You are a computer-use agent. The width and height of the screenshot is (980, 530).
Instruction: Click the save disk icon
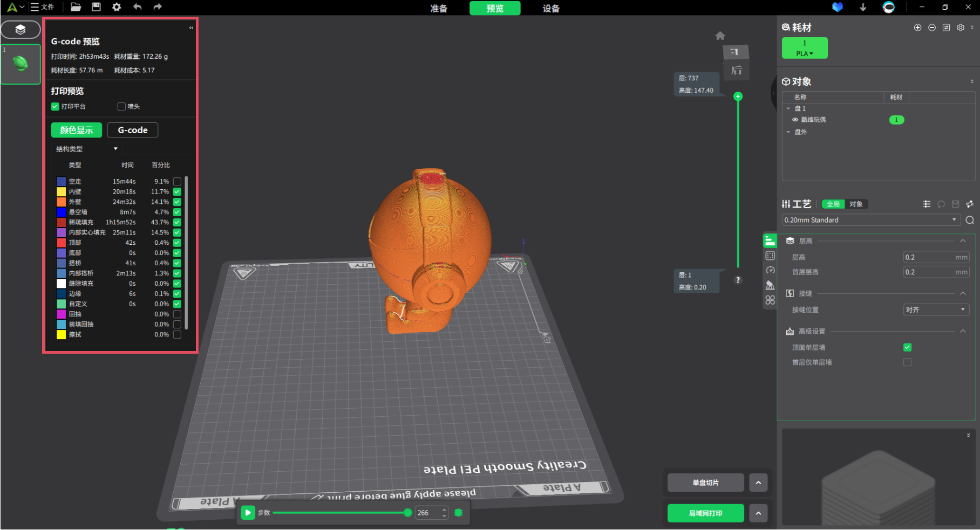tap(96, 7)
